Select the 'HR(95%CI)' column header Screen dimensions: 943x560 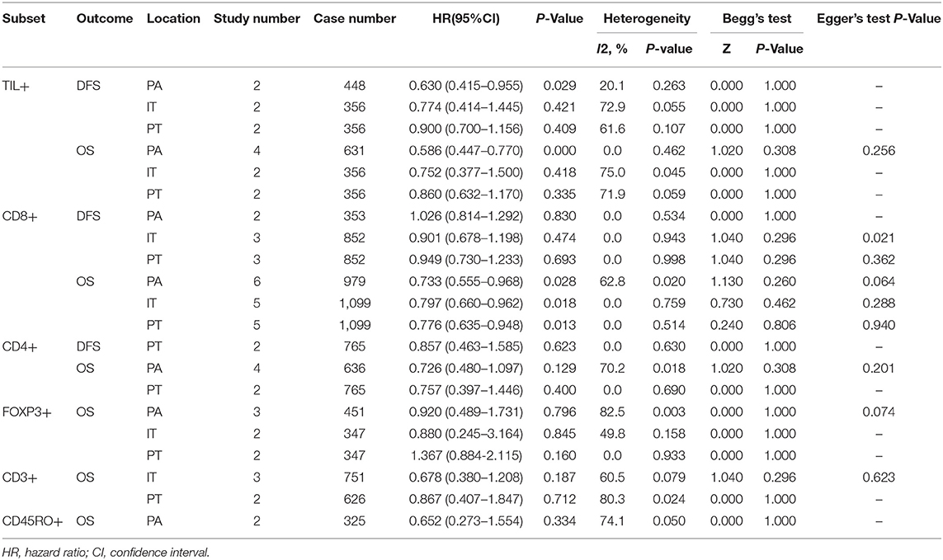point(466,19)
